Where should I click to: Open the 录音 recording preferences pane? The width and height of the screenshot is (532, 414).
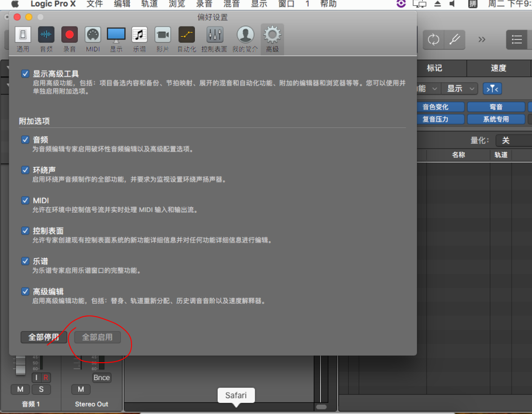pyautogui.click(x=69, y=38)
